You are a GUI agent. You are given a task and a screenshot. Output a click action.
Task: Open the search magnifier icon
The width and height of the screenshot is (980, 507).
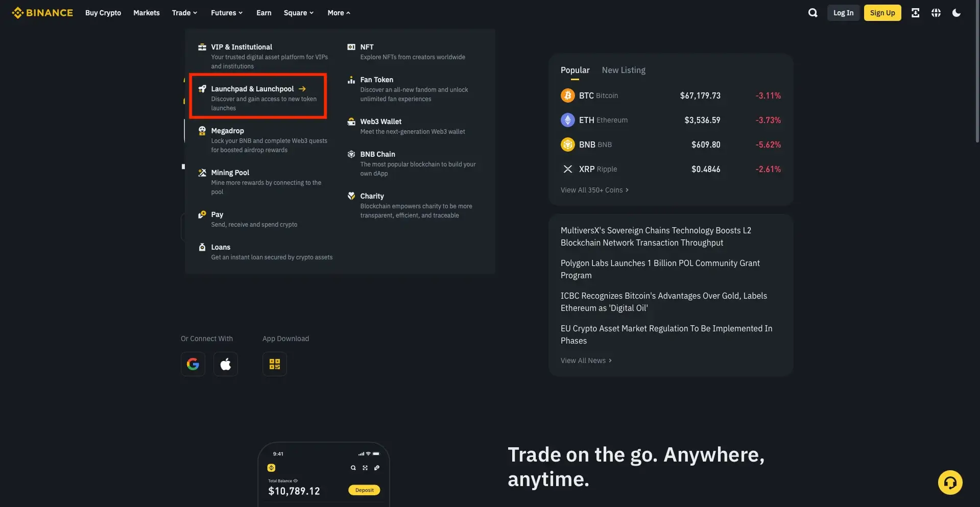tap(812, 13)
